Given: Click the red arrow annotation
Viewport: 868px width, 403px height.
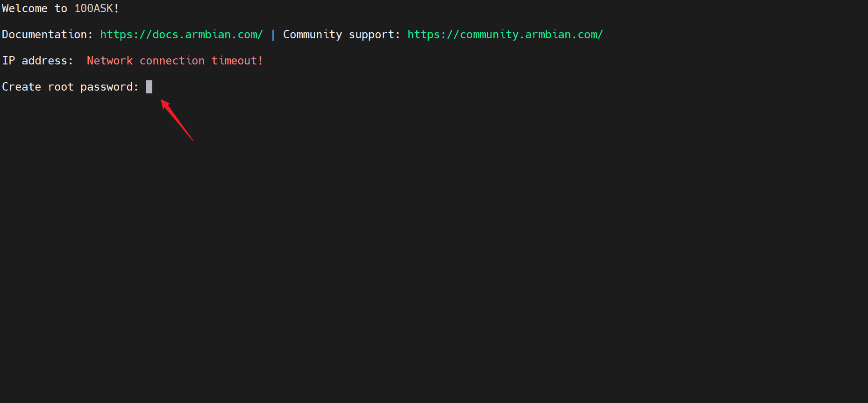Looking at the screenshot, I should click(x=177, y=120).
